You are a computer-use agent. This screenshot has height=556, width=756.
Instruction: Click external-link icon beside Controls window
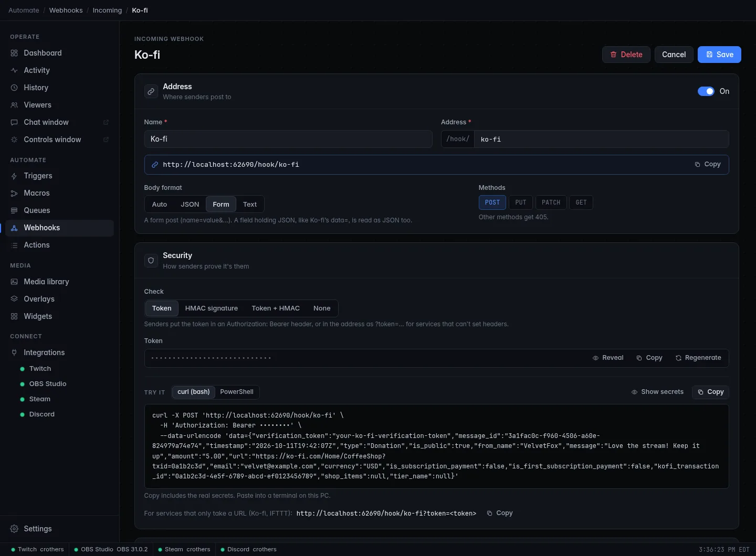106,140
